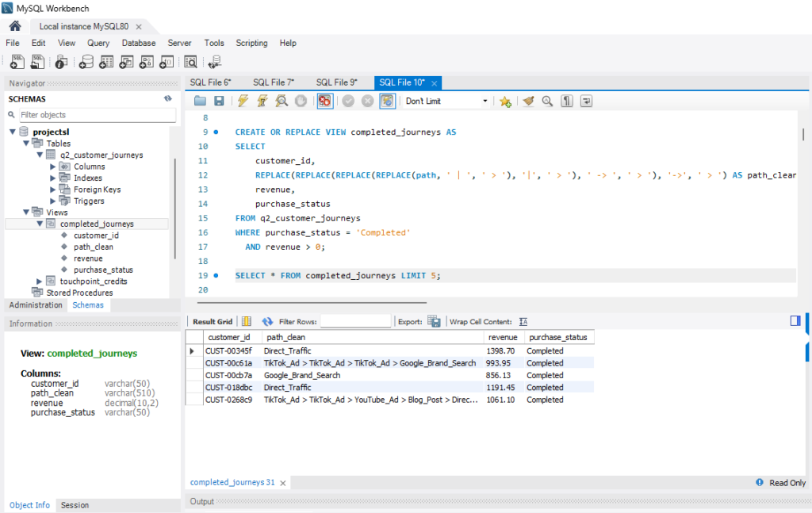Screen dimensions: 812x513
Task: Switch to the Session tab
Action: [75, 505]
